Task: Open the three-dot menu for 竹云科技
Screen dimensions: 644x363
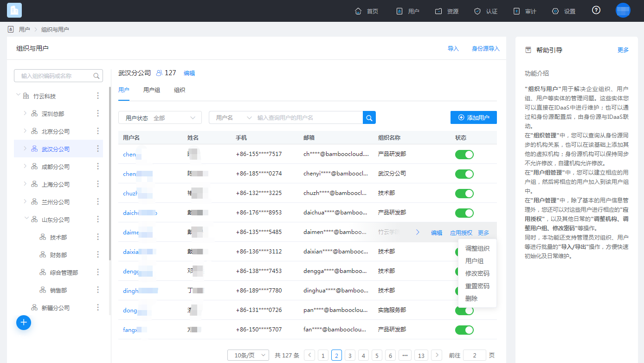Action: tap(98, 96)
